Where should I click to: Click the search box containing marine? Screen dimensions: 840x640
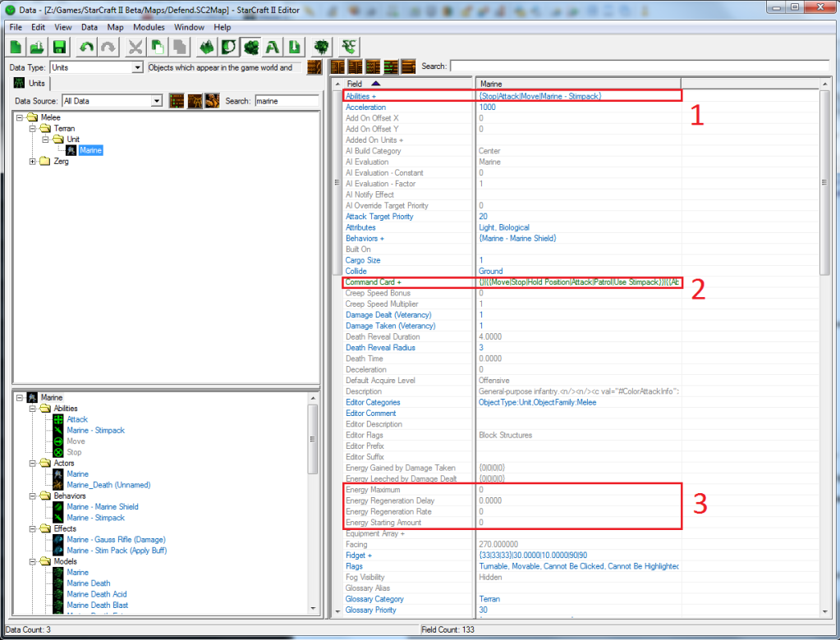287,101
